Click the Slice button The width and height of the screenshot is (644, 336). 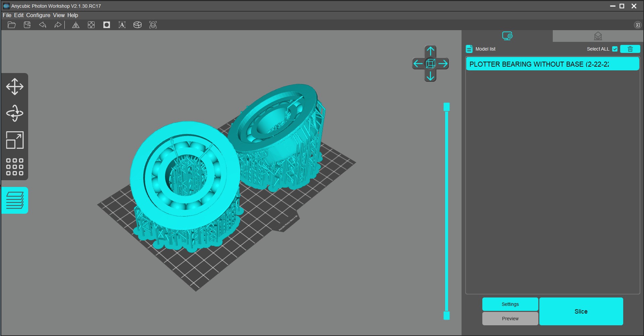point(581,311)
